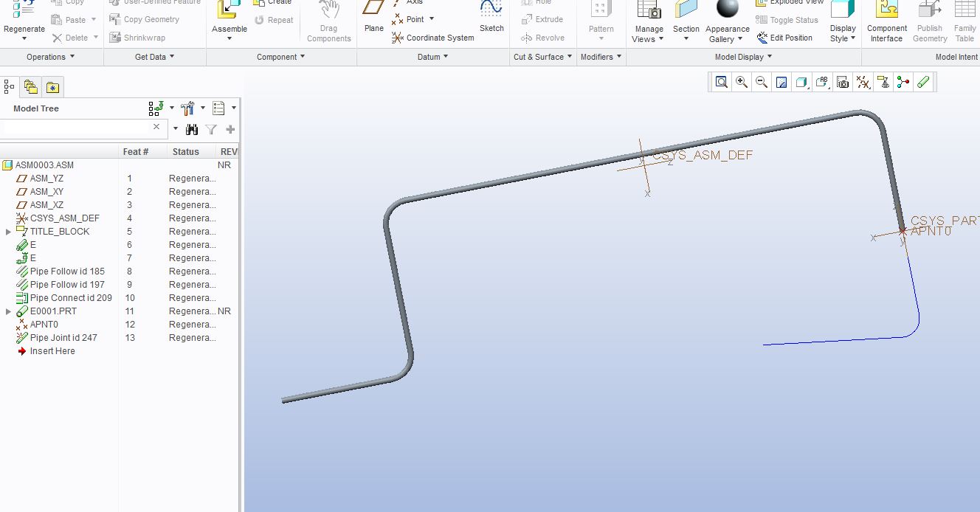This screenshot has height=512, width=980.
Task: Open dropdown next to tree show list icon
Action: [x=233, y=108]
